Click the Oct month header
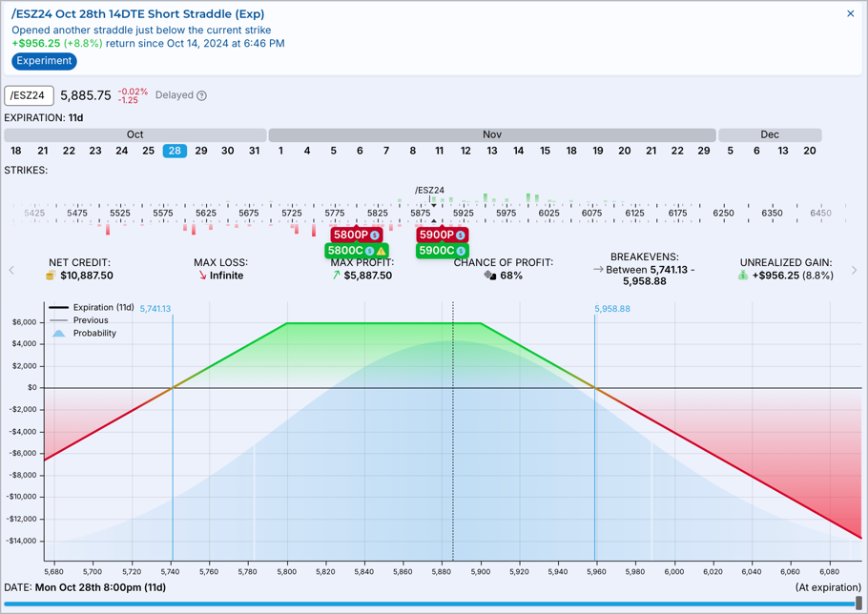This screenshot has height=614, width=868. click(x=135, y=135)
